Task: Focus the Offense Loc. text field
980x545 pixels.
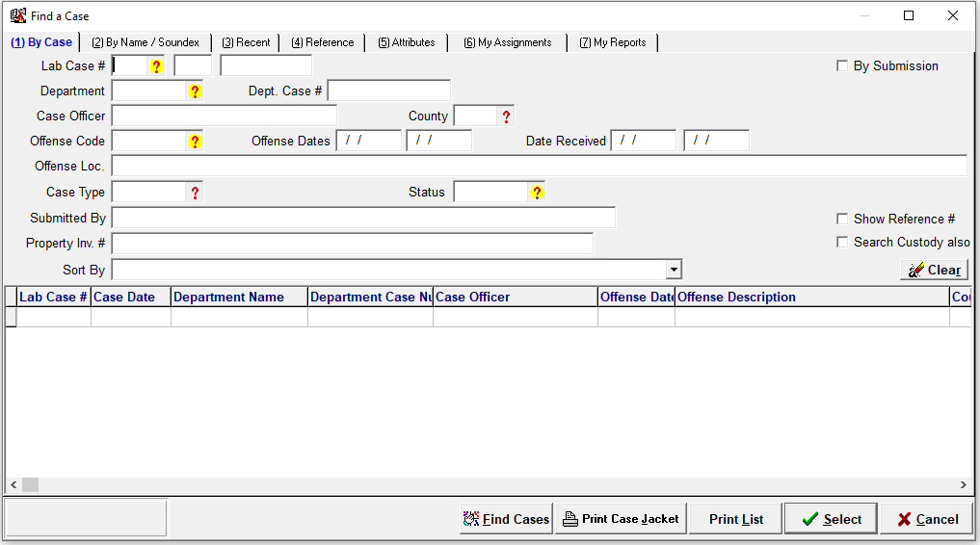Action: pos(540,166)
